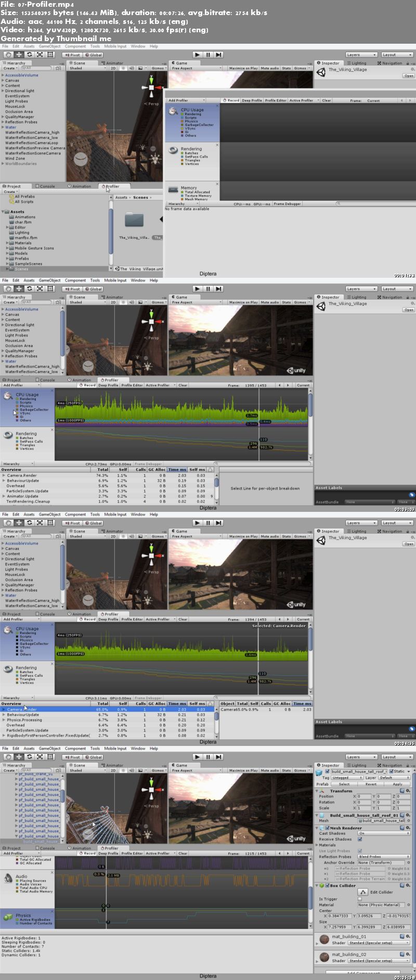Click the Step button in the top frame
The width and height of the screenshot is (416, 980).
pos(219,55)
